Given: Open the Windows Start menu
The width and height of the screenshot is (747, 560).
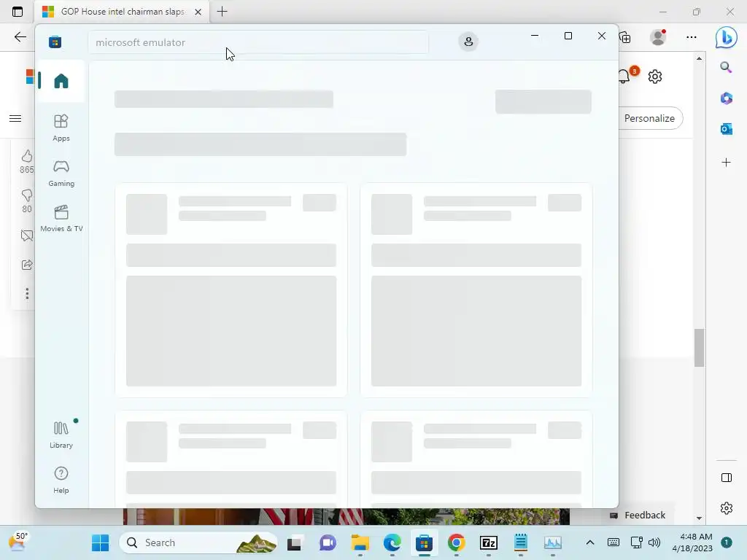Looking at the screenshot, I should (x=100, y=542).
